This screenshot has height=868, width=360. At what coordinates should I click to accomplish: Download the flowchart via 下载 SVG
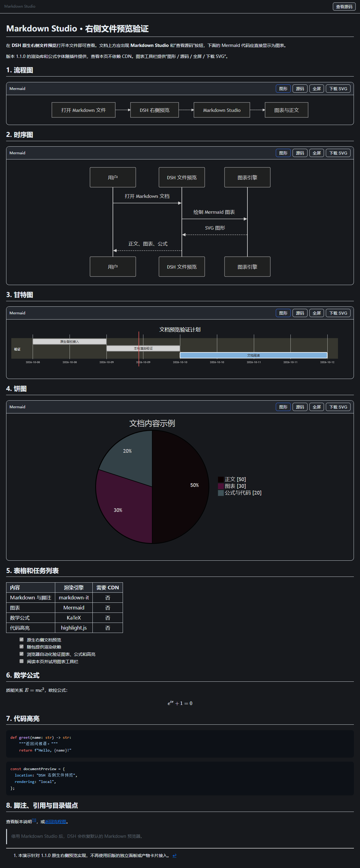338,89
